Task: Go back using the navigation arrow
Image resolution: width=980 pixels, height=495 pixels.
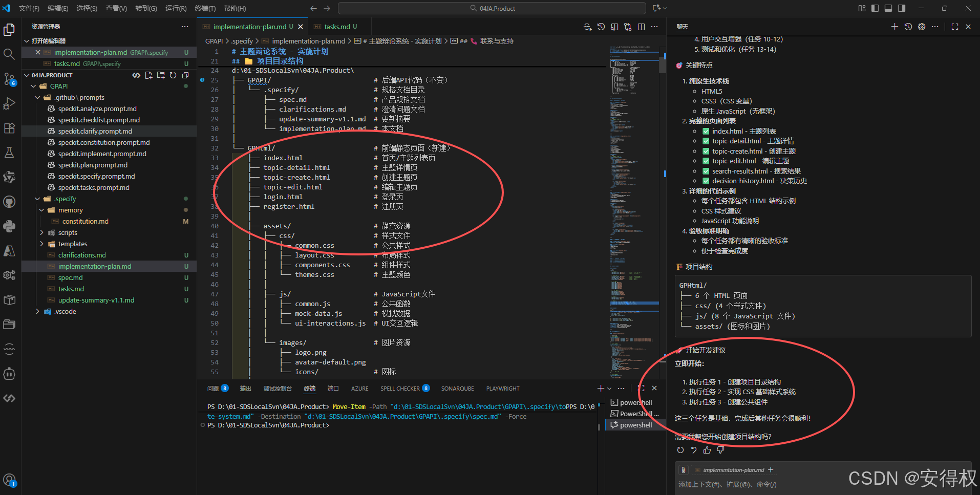Action: pyautogui.click(x=313, y=8)
